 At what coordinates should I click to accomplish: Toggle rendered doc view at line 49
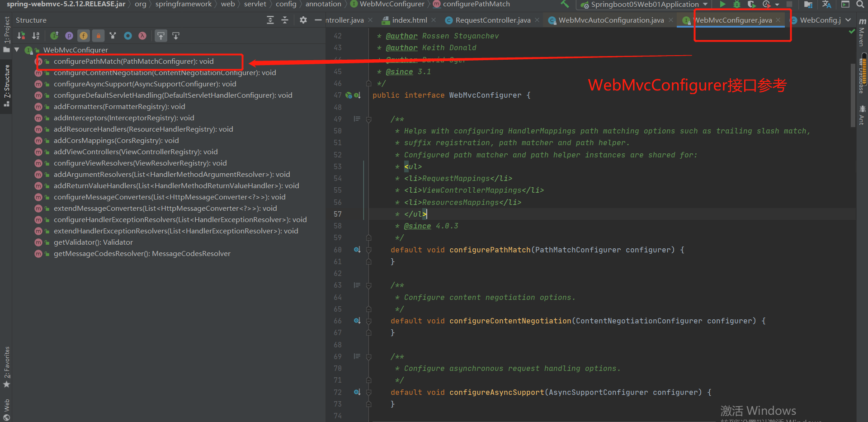pos(357,119)
